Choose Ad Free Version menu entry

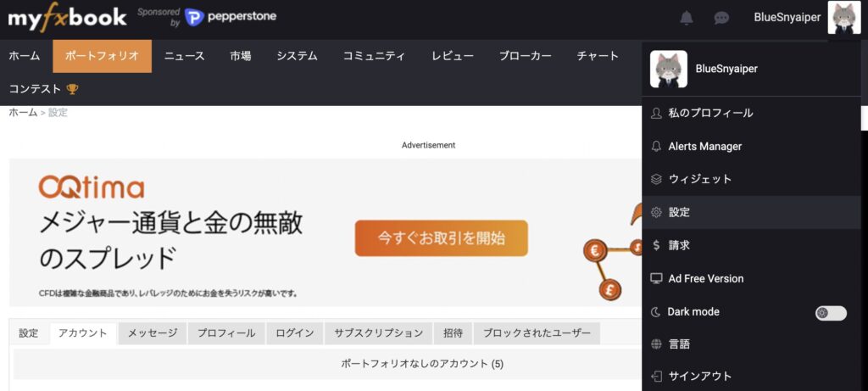coord(751,278)
